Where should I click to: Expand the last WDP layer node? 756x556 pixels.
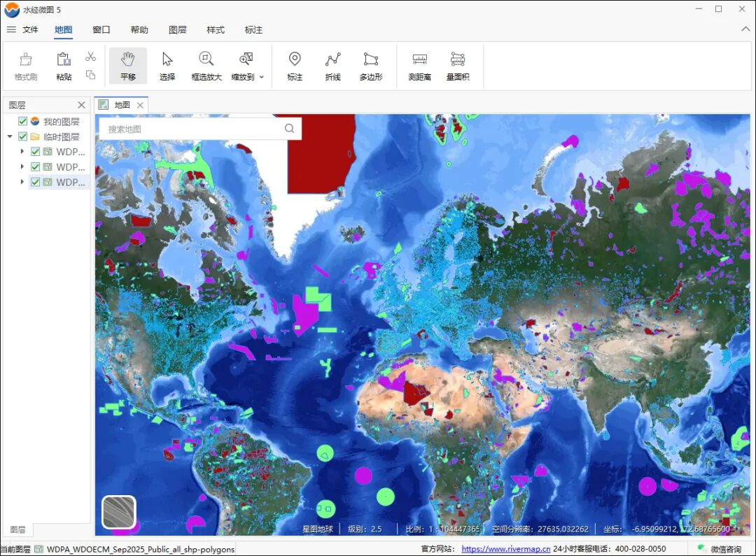point(22,183)
